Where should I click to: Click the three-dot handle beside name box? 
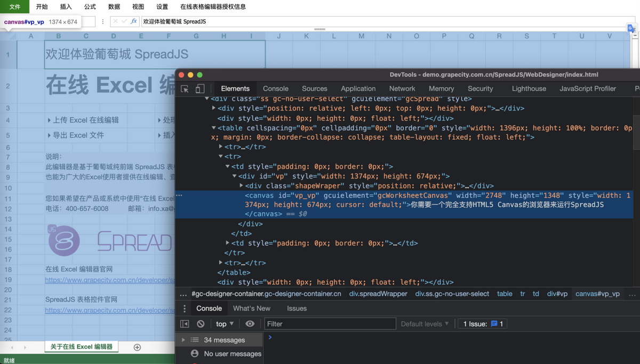(x=103, y=22)
